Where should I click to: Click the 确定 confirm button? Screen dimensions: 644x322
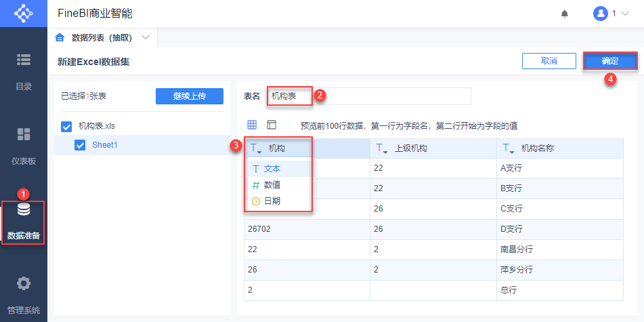click(x=609, y=61)
